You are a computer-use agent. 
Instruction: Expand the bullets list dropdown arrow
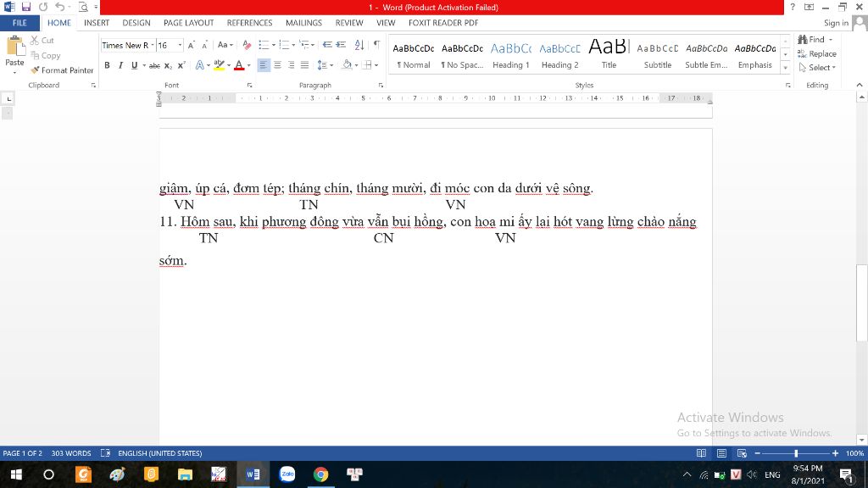(274, 46)
